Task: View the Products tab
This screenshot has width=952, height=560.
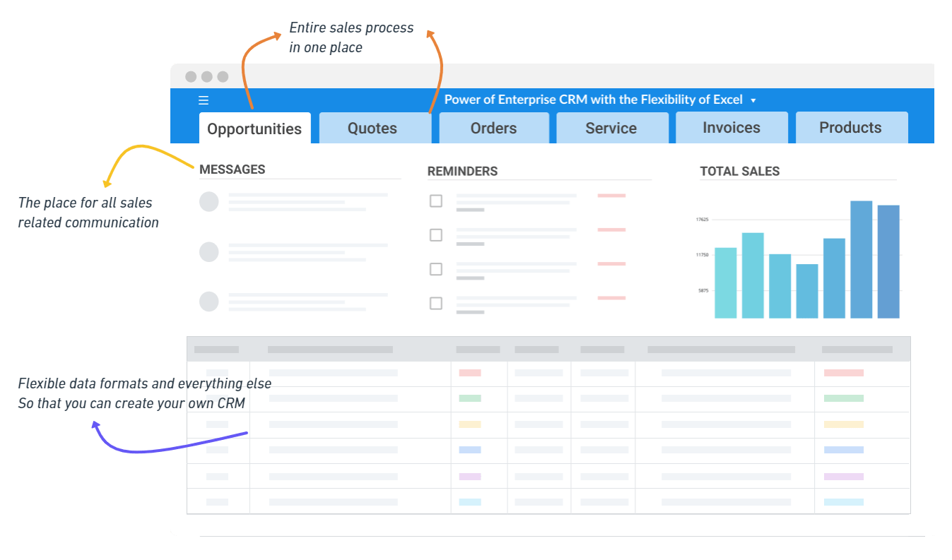Action: click(x=851, y=128)
